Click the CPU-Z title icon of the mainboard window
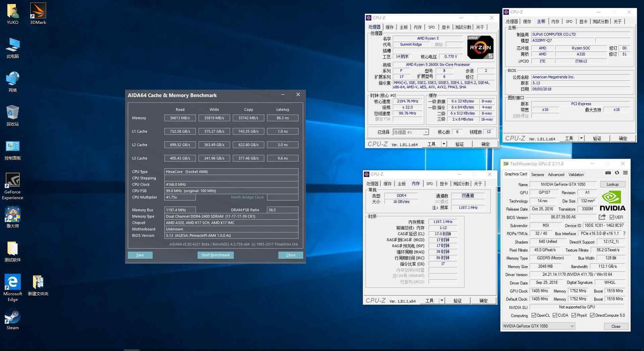This screenshot has width=644, height=351. (506, 12)
